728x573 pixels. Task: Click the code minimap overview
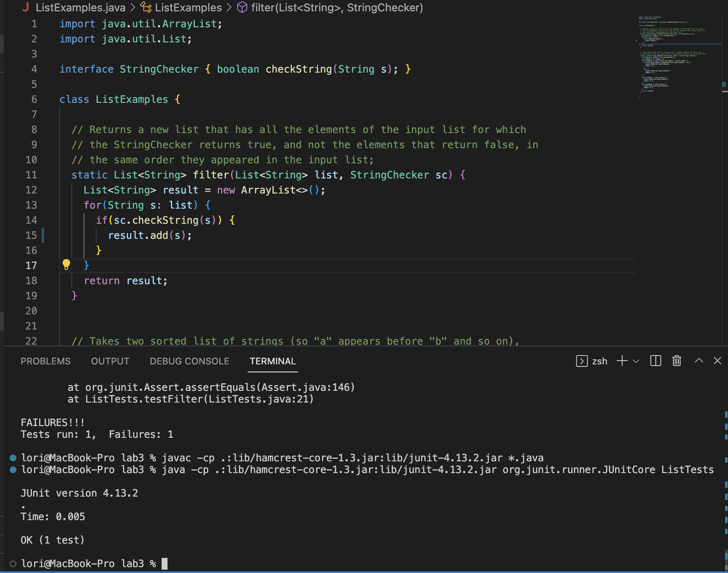(678, 57)
